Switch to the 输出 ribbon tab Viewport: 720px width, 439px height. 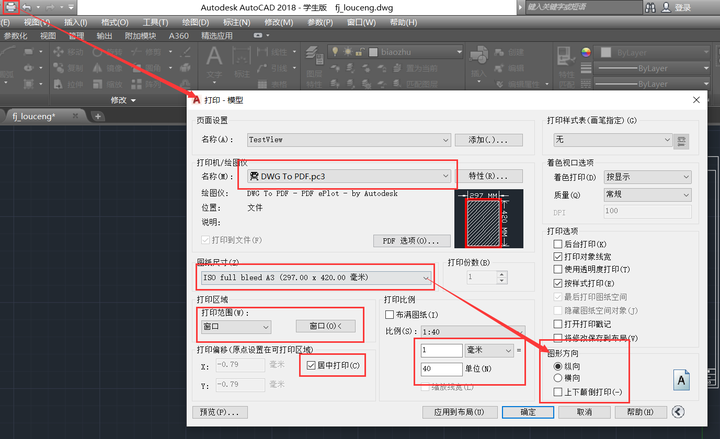click(x=104, y=36)
